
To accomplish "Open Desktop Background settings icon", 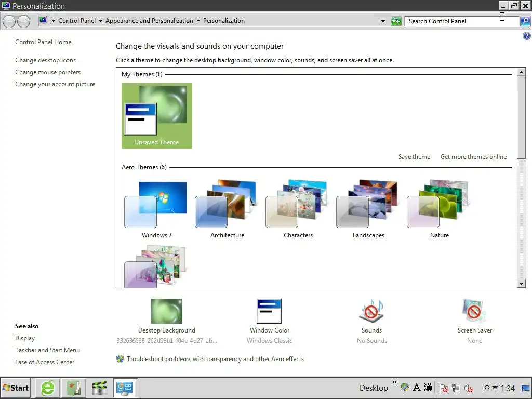I will [167, 311].
